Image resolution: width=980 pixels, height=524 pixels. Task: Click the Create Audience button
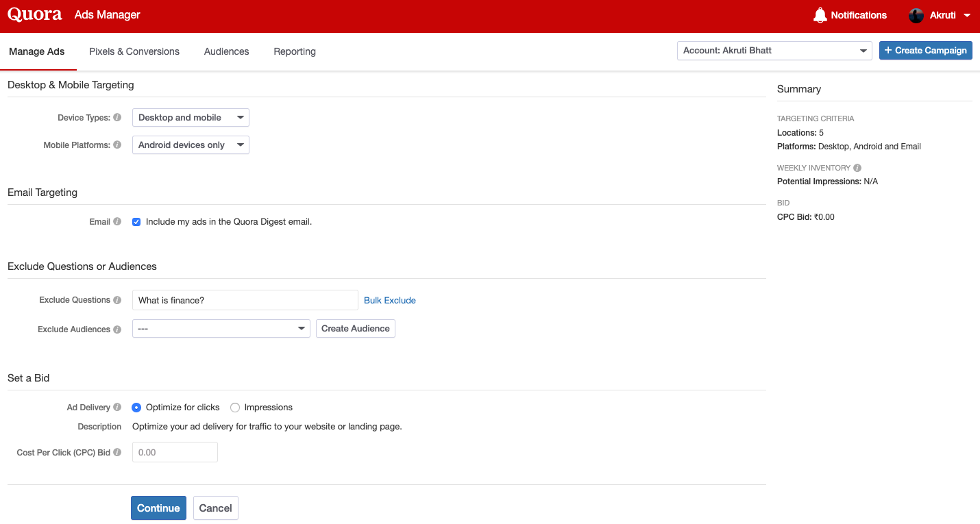pyautogui.click(x=356, y=329)
